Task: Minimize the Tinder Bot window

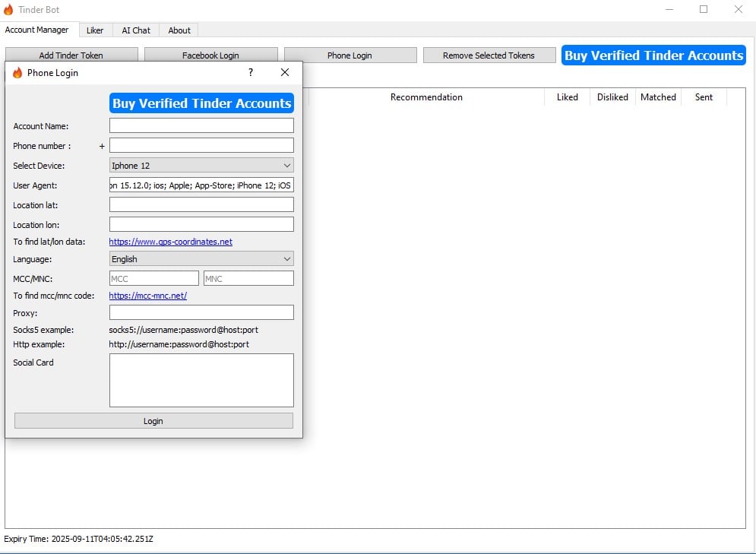Action: coord(669,9)
